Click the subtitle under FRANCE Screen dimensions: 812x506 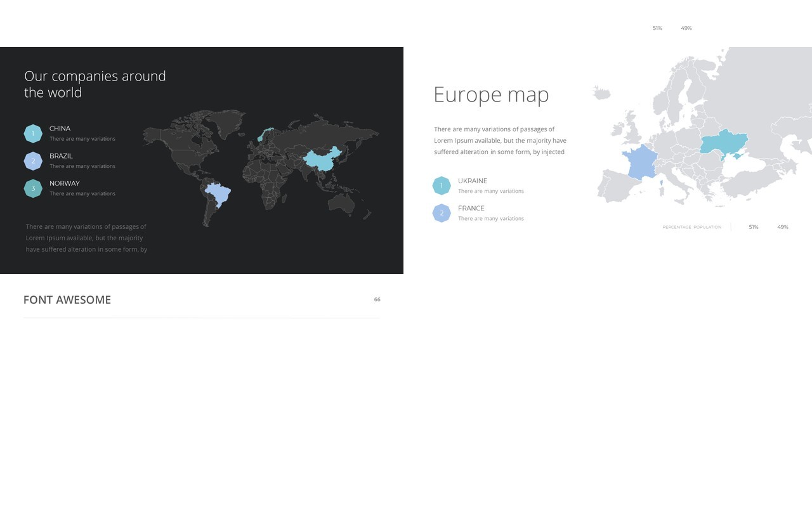(491, 218)
